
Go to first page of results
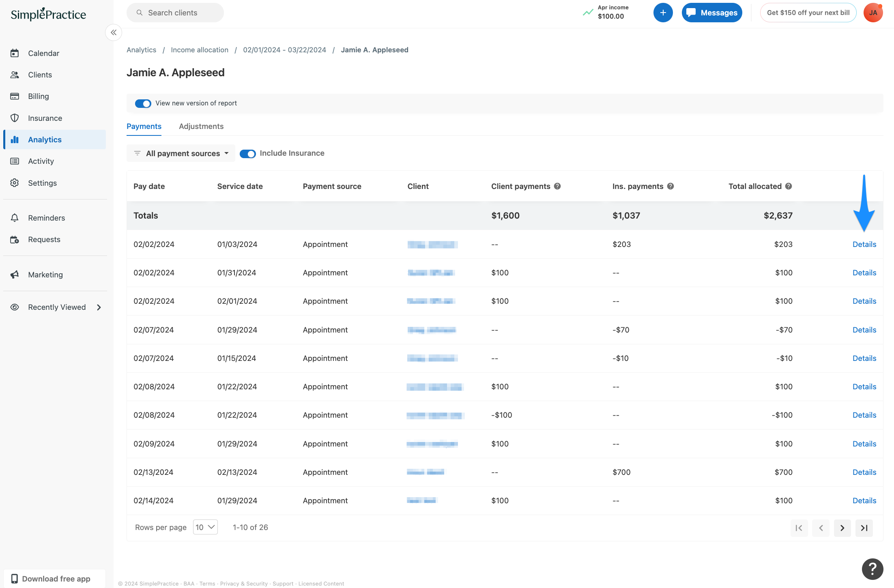pyautogui.click(x=799, y=528)
